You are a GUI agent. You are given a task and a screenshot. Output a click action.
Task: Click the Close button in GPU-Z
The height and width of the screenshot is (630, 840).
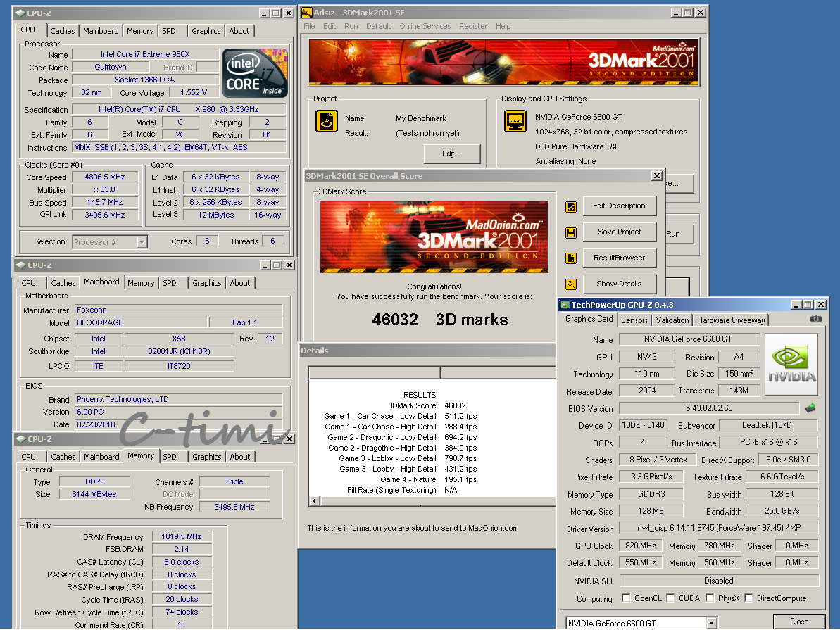(x=798, y=622)
